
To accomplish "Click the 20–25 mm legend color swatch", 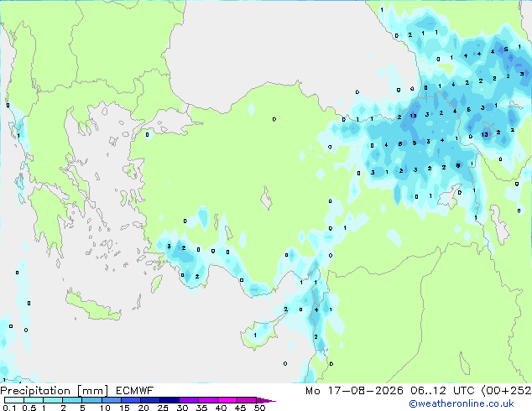I will click(x=149, y=400).
